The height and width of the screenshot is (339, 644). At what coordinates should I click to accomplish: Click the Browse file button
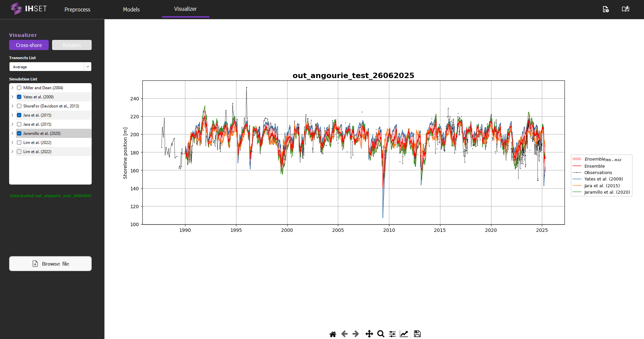pyautogui.click(x=50, y=264)
